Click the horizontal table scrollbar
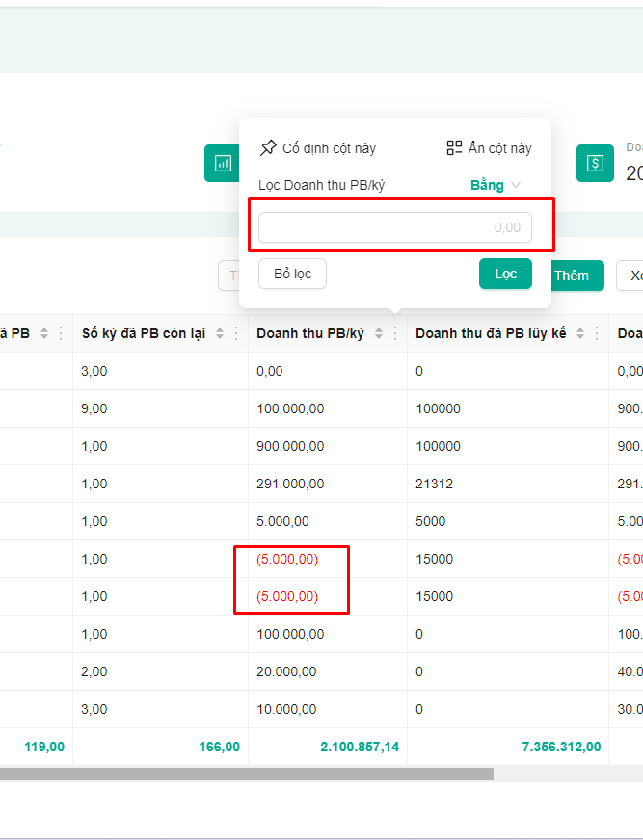 (247, 774)
